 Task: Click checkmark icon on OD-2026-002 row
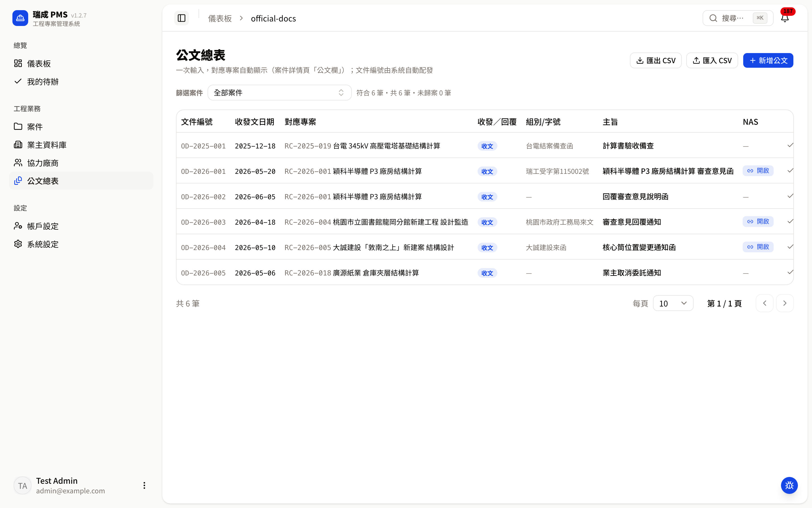[x=790, y=196]
